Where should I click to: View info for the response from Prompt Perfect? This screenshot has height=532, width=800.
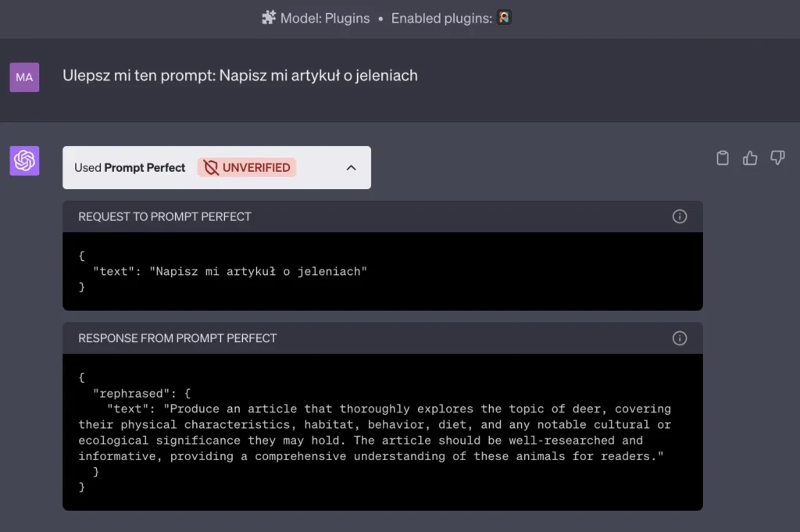(x=680, y=338)
